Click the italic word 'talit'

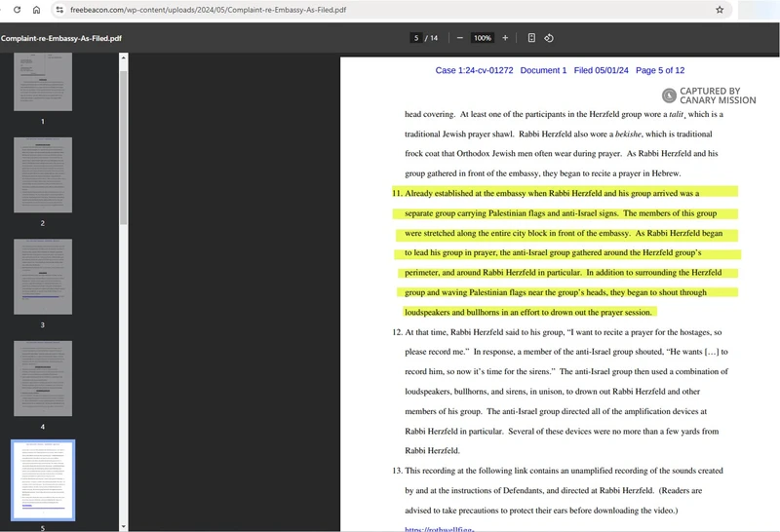[x=676, y=114]
